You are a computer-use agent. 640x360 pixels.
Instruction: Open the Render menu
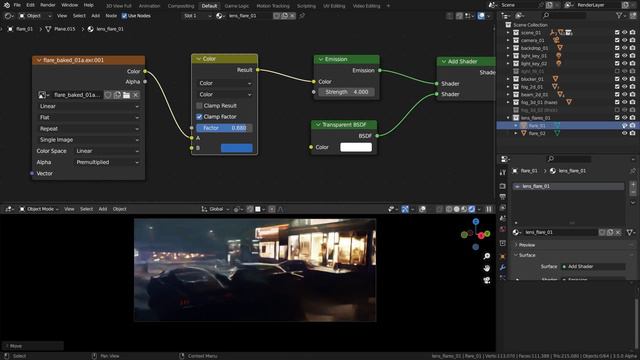(x=48, y=5)
